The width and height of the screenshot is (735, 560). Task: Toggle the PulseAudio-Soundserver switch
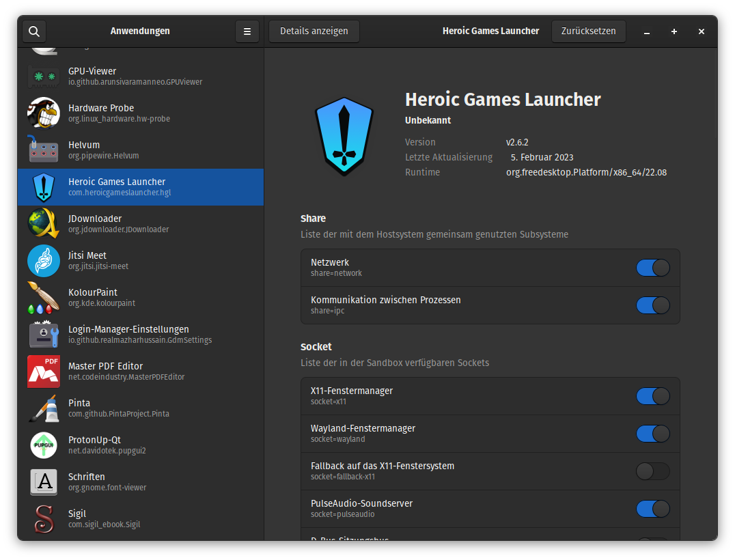click(x=652, y=509)
